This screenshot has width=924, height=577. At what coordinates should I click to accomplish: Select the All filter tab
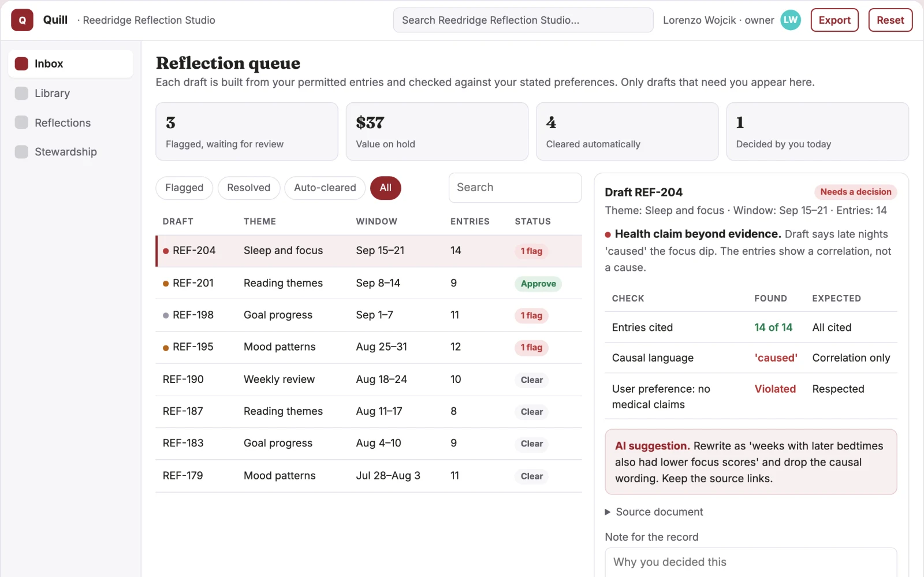(x=386, y=188)
